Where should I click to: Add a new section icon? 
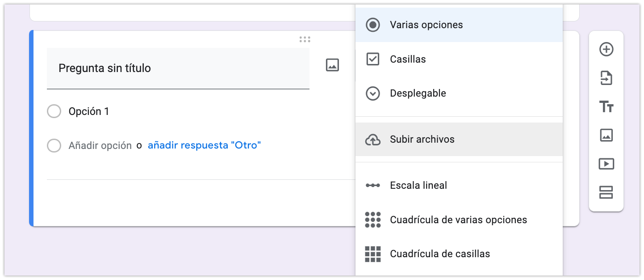click(x=606, y=192)
